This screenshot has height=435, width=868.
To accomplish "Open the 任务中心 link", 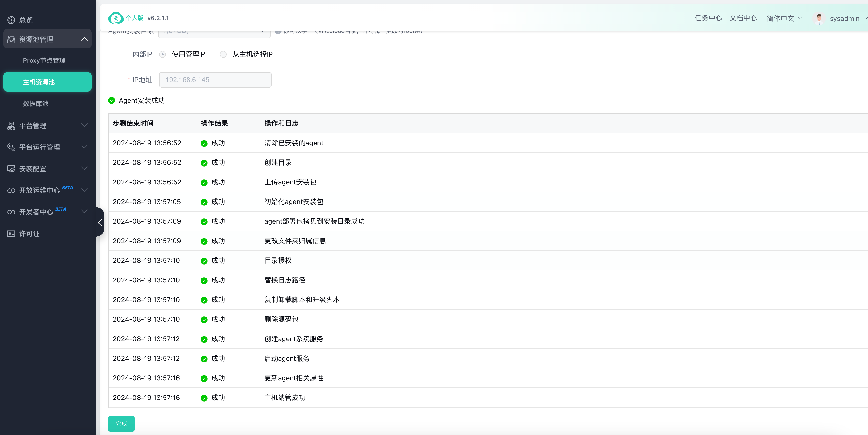I will 708,18.
